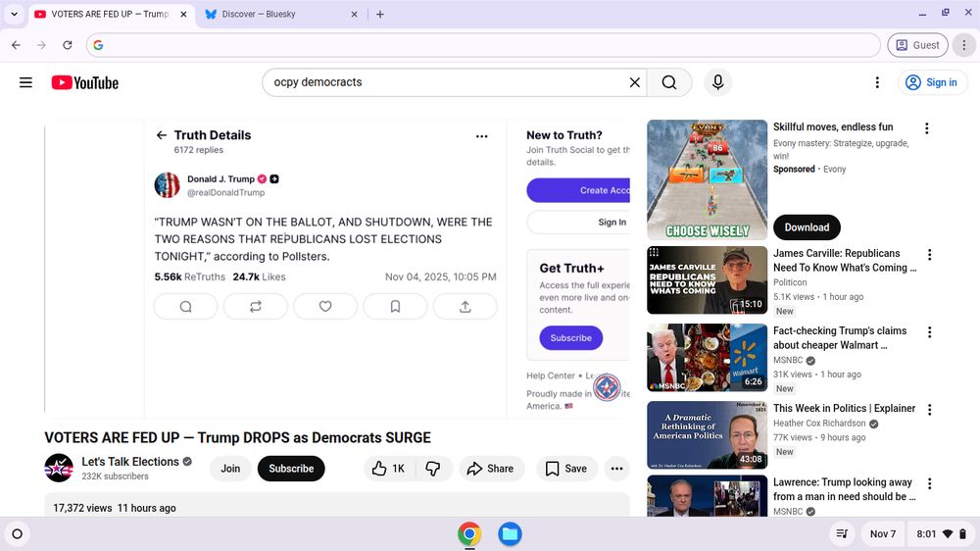Play A Dramatic Rethinking thumbnail

(x=707, y=435)
